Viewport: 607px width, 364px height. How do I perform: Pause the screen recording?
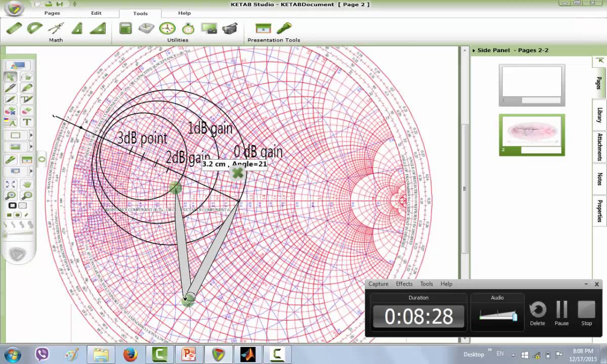[x=561, y=313]
